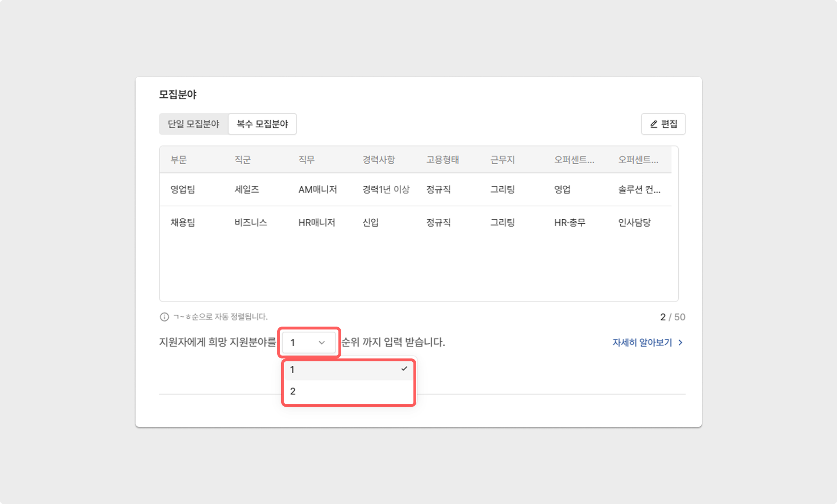
Task: Click the 직무 column header
Action: (307, 160)
